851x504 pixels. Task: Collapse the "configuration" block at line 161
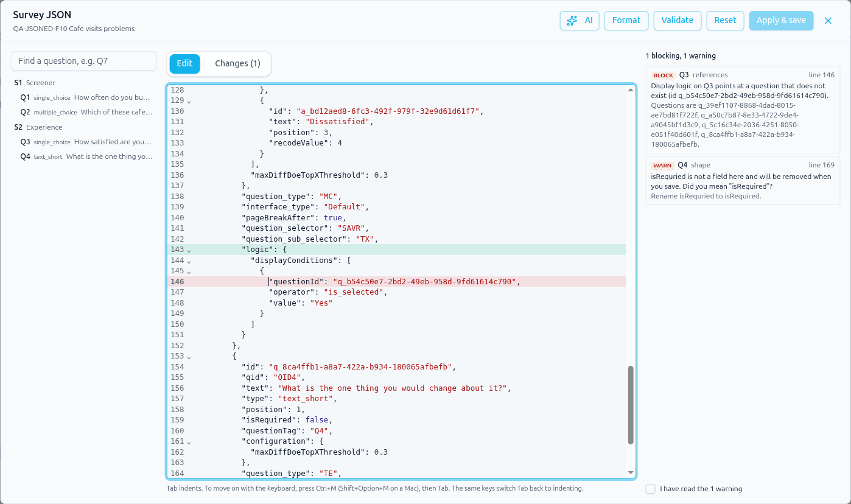click(189, 441)
